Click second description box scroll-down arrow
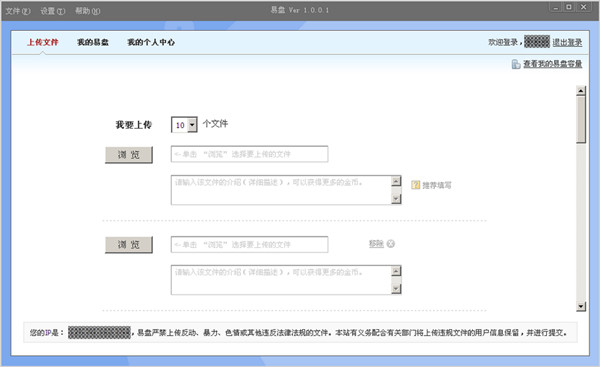The height and width of the screenshot is (367, 600). (x=396, y=289)
